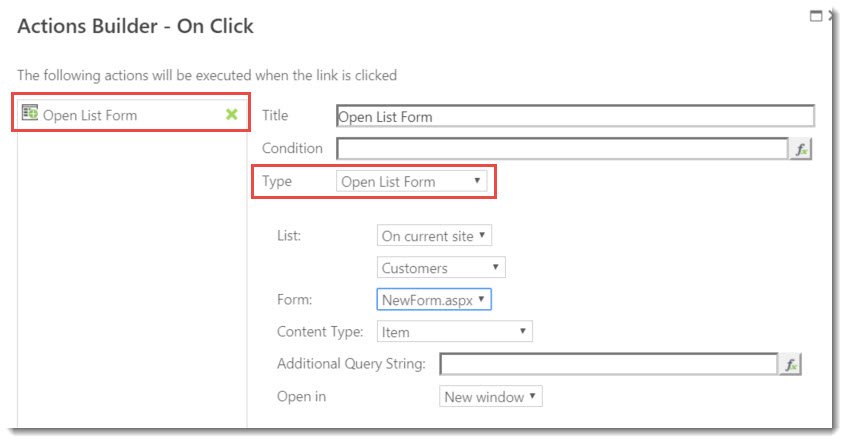Open the On current site dropdown
This screenshot has width=847, height=443.
click(435, 236)
